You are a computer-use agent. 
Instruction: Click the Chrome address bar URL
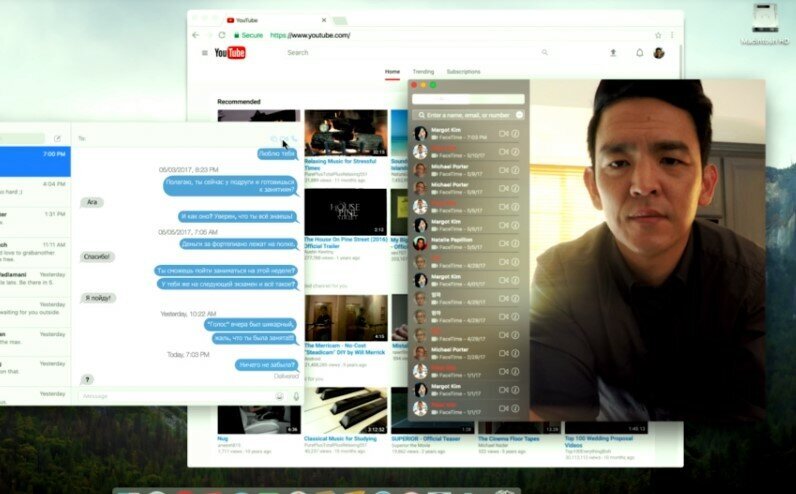pos(310,35)
